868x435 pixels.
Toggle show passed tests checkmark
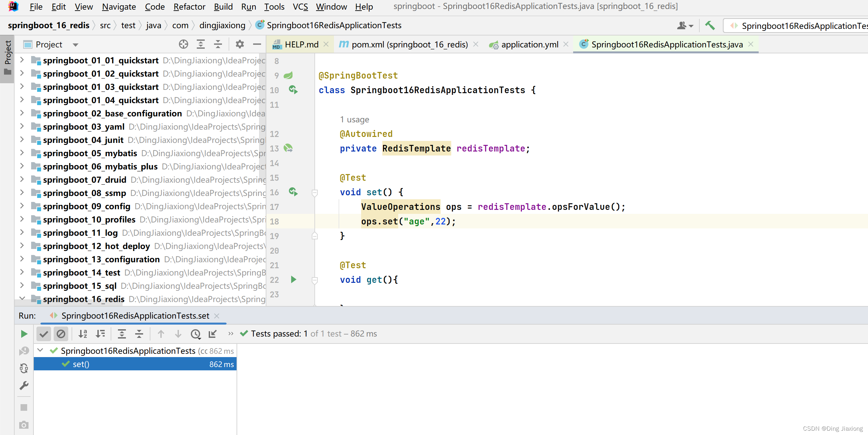[x=43, y=334]
